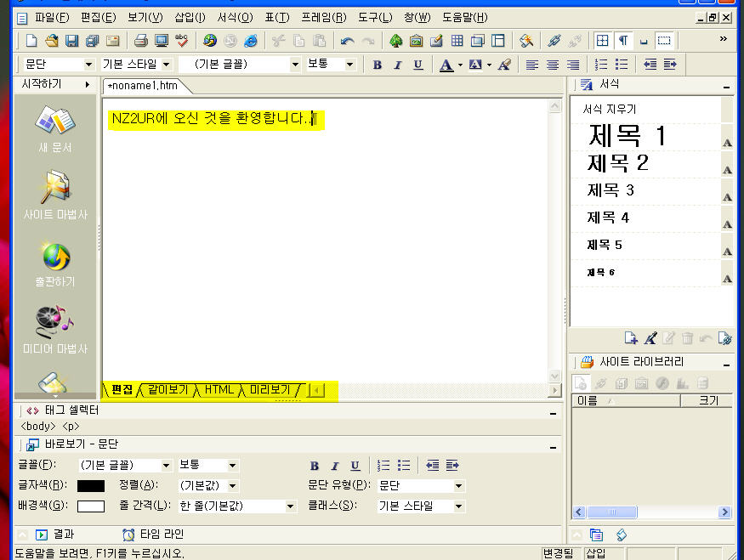Image resolution: width=744 pixels, height=560 pixels.
Task: Create a new blank document from the toolbar
Action: point(31,41)
